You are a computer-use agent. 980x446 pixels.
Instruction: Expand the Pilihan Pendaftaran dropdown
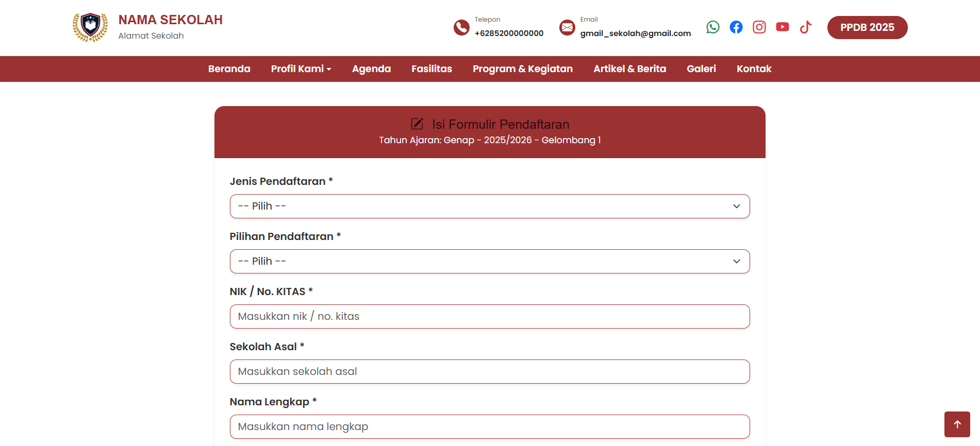point(489,261)
